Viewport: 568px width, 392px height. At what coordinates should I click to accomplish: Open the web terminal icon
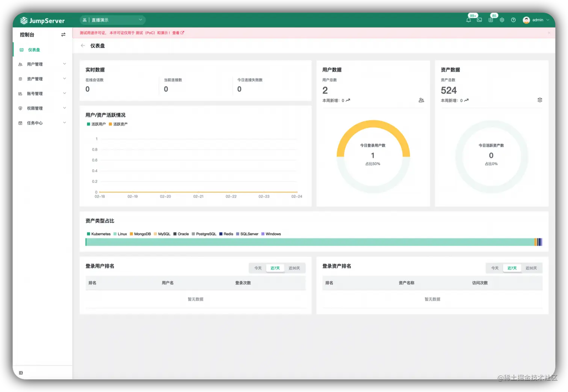(x=479, y=20)
